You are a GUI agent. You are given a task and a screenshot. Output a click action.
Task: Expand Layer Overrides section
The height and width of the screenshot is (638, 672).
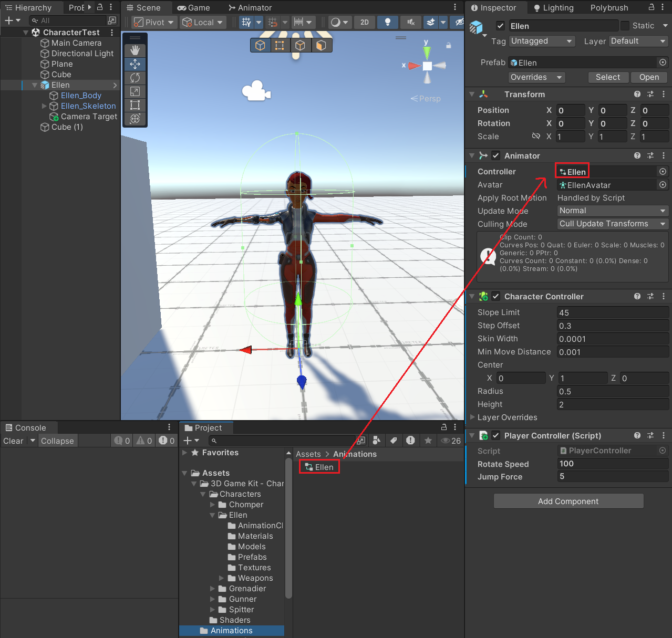tap(472, 417)
